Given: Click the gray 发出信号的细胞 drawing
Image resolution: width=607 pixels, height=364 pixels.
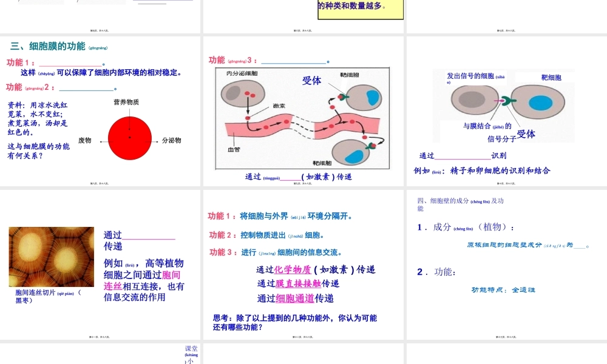Looking at the screenshot, I should (473, 100).
